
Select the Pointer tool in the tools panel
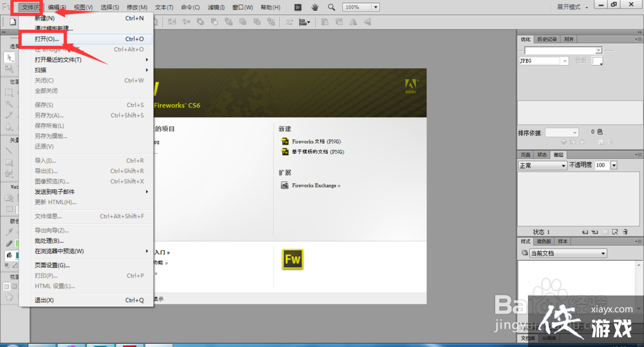click(9, 57)
